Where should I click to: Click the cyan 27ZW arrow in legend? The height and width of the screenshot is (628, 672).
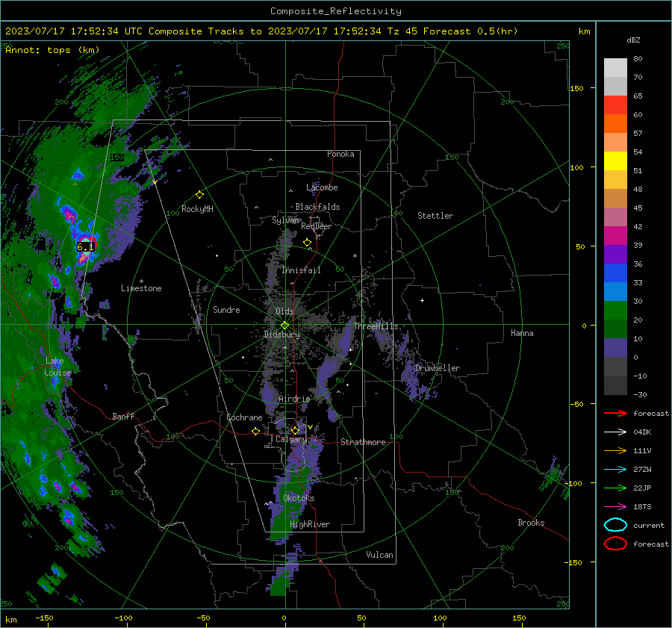click(x=615, y=470)
